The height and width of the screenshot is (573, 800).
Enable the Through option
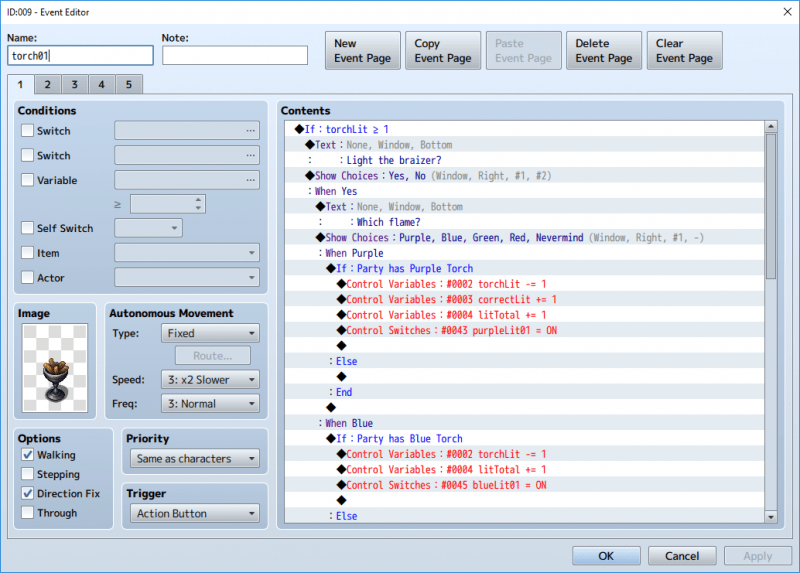point(28,513)
